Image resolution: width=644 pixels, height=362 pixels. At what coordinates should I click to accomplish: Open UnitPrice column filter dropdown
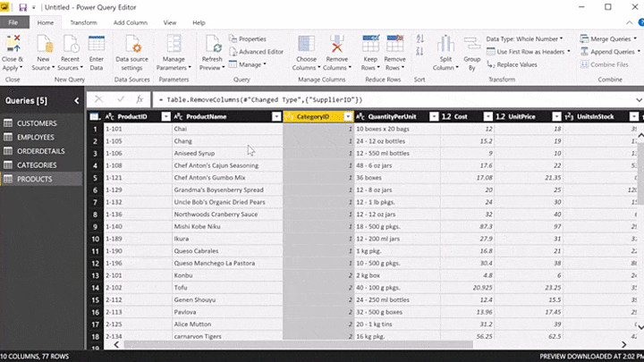pos(556,116)
